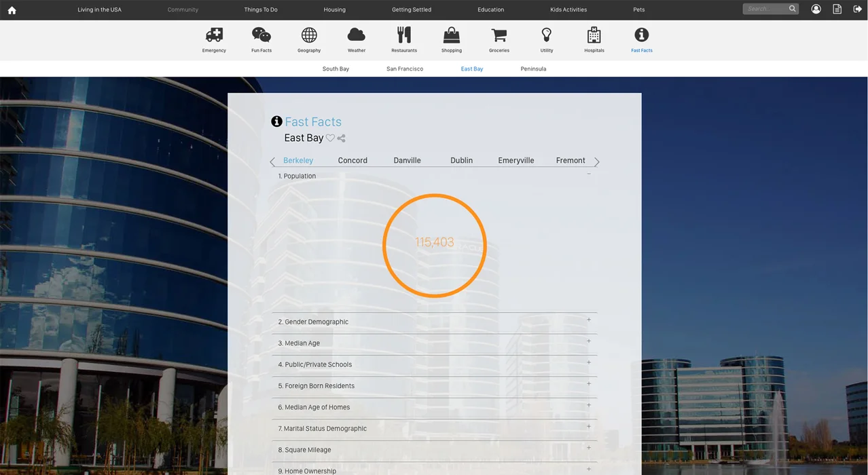Open the Living in the USA menu
The width and height of the screenshot is (868, 475).
(99, 9)
